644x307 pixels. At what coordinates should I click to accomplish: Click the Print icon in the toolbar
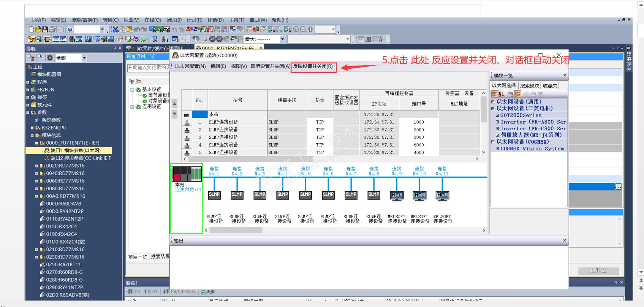click(x=52, y=29)
